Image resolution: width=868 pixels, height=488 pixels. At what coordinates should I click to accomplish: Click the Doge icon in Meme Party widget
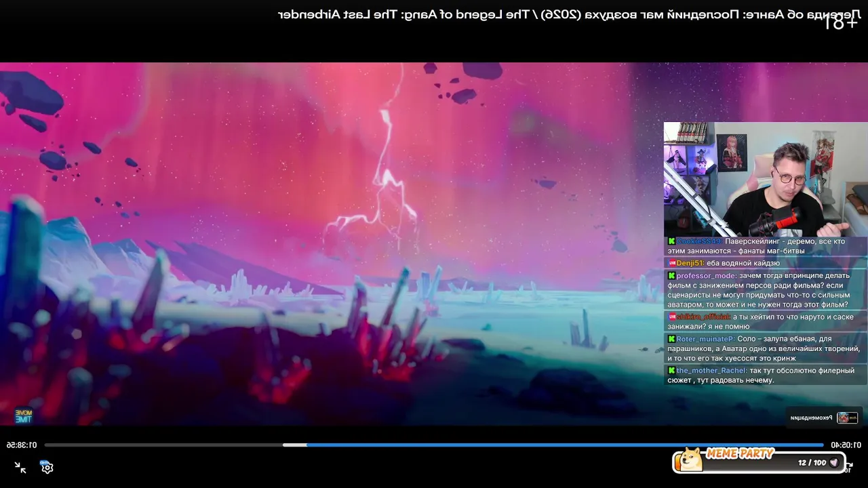691,460
